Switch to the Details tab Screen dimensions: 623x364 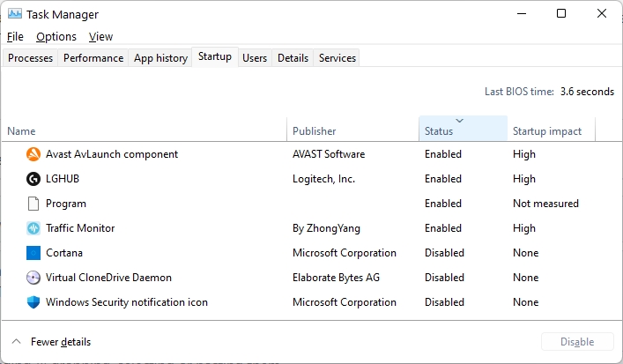coord(293,58)
